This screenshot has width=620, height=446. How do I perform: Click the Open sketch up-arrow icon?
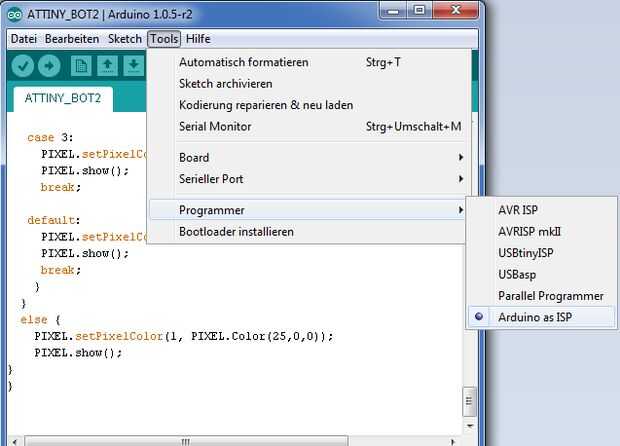coord(108,66)
